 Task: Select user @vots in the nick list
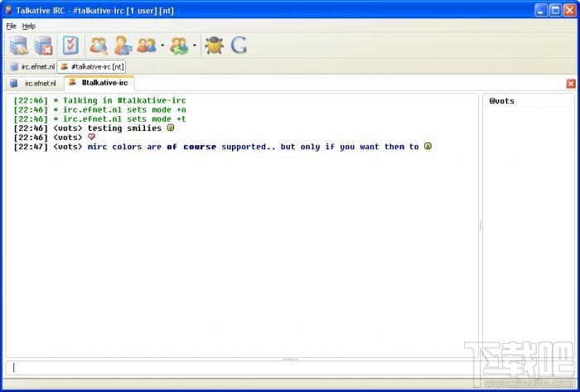(x=501, y=101)
